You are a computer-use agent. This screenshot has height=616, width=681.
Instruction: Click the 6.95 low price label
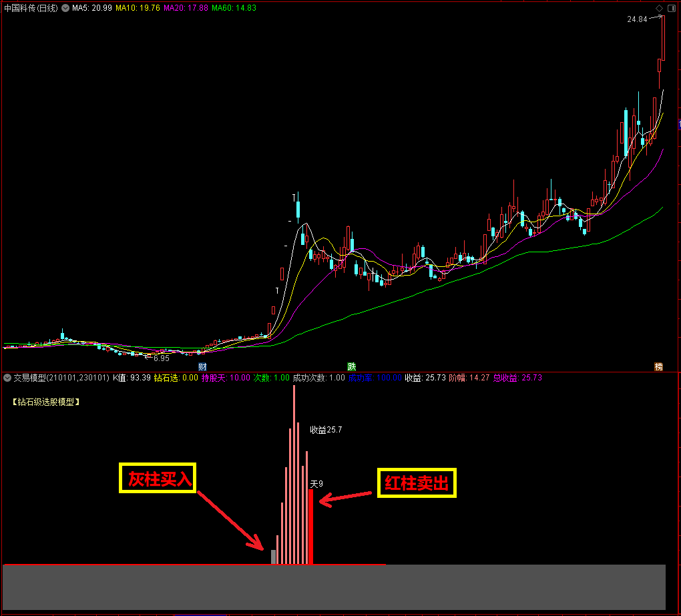pyautogui.click(x=161, y=358)
